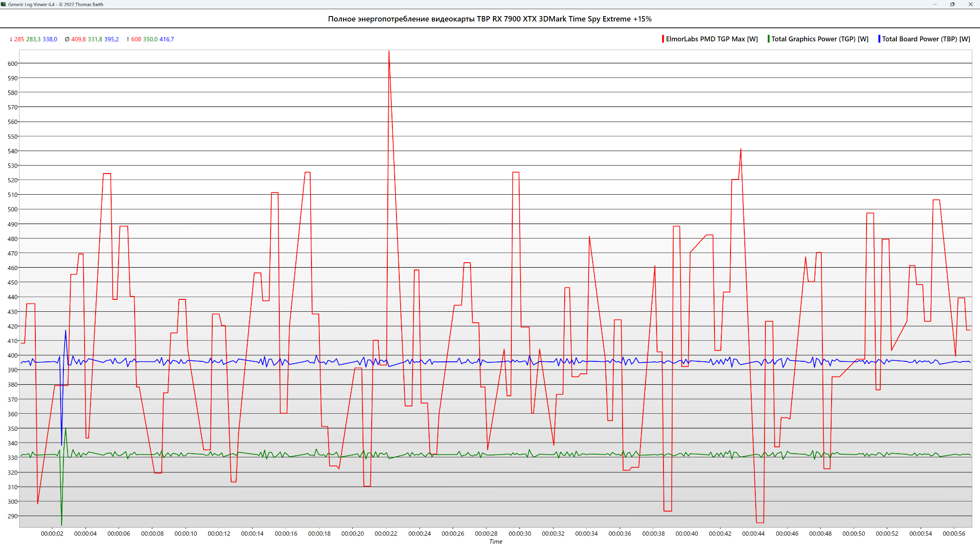Click the maximum values up-arrow icon
The width and height of the screenshot is (980, 551).
click(x=128, y=39)
